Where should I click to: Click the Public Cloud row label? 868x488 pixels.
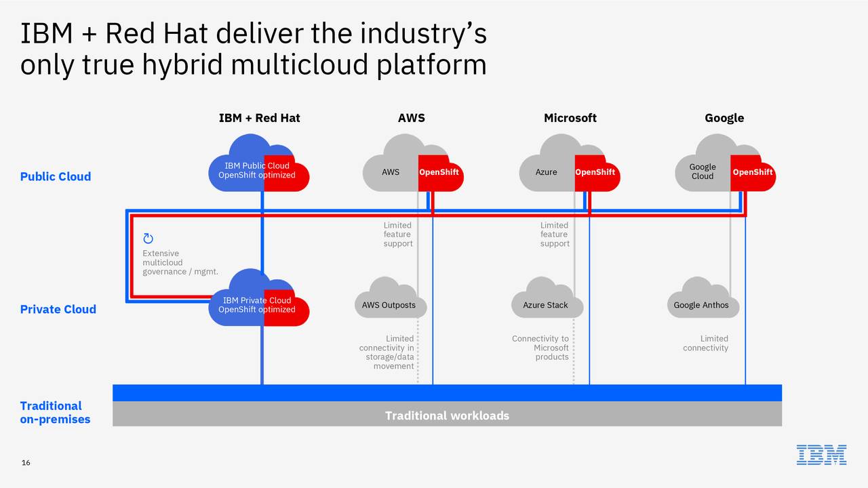click(56, 177)
